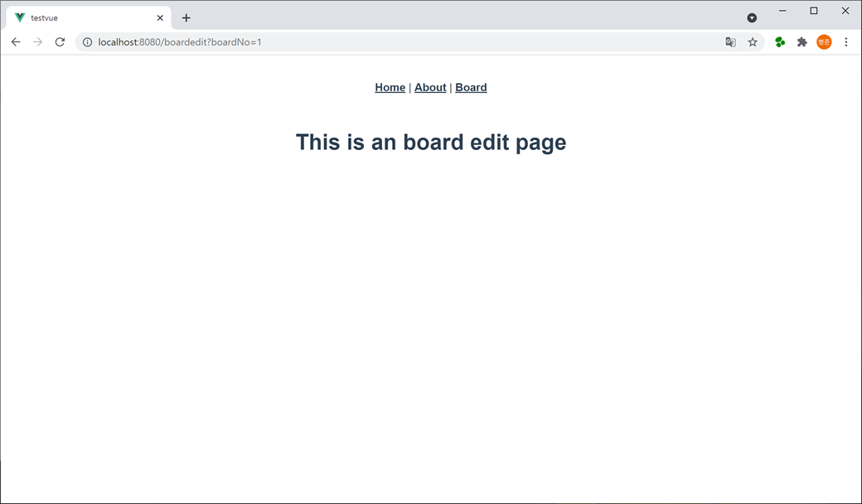The width and height of the screenshot is (862, 504).
Task: Go back using the browser back arrow
Action: pyautogui.click(x=16, y=41)
